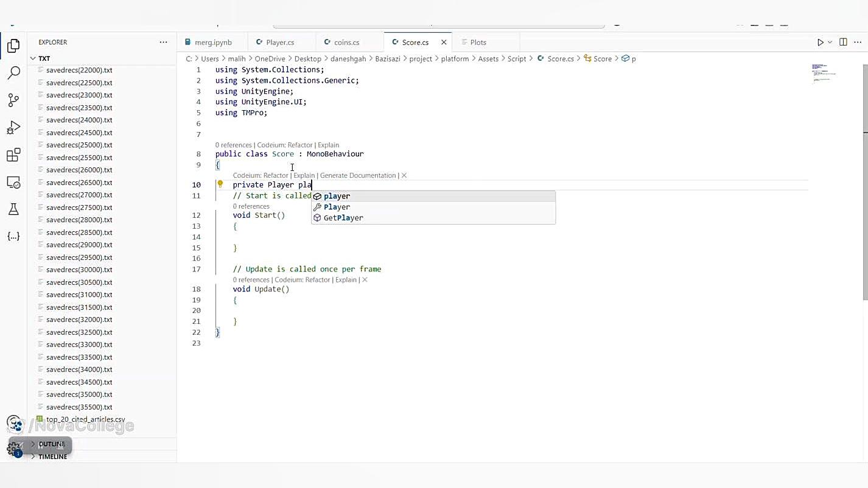Open savedrecs(30000).txt in the explorer
The height and width of the screenshot is (488, 868).
tap(79, 270)
